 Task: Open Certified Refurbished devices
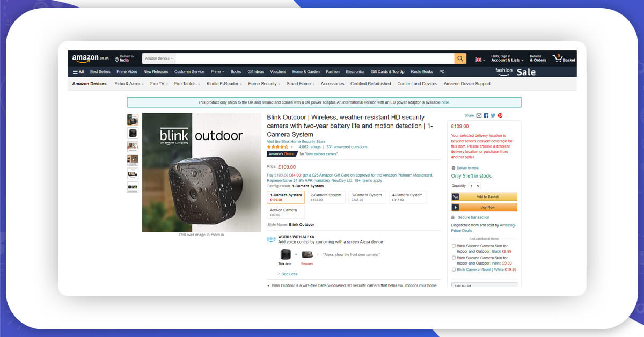[371, 84]
